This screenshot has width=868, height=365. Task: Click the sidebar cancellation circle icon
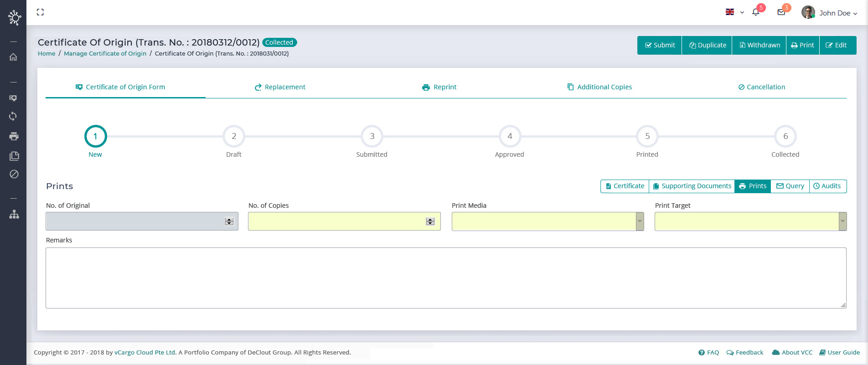point(14,174)
